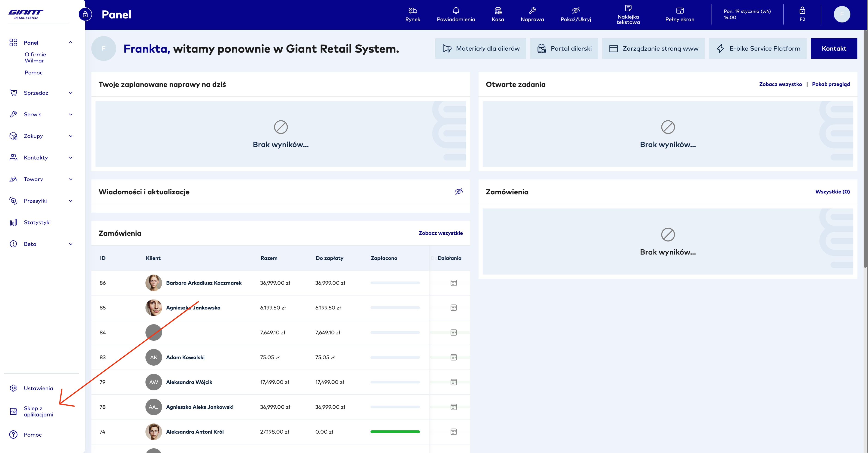Click green paid progress bar for order 74
Image resolution: width=868 pixels, height=453 pixels.
click(395, 432)
